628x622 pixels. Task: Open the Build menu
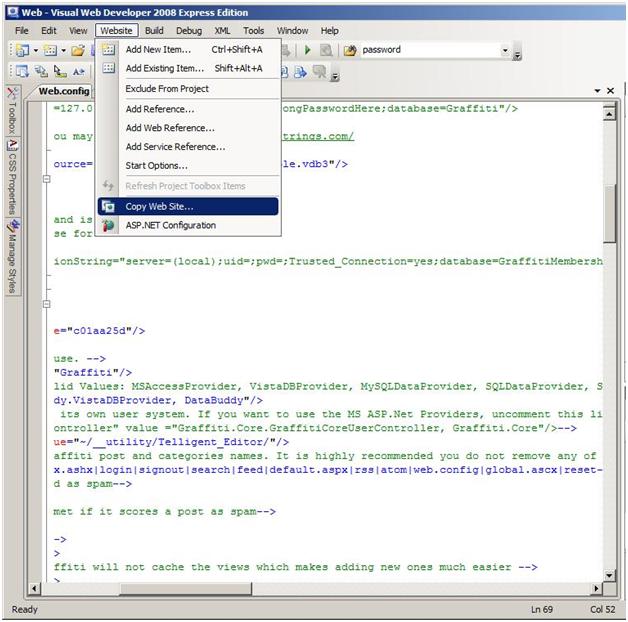click(x=154, y=31)
